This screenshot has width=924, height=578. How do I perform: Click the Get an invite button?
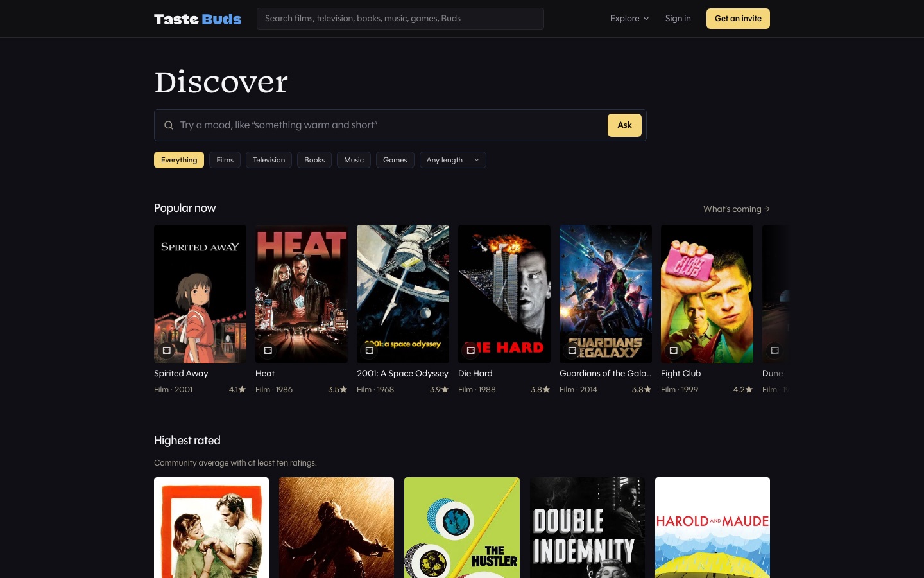pyautogui.click(x=738, y=19)
